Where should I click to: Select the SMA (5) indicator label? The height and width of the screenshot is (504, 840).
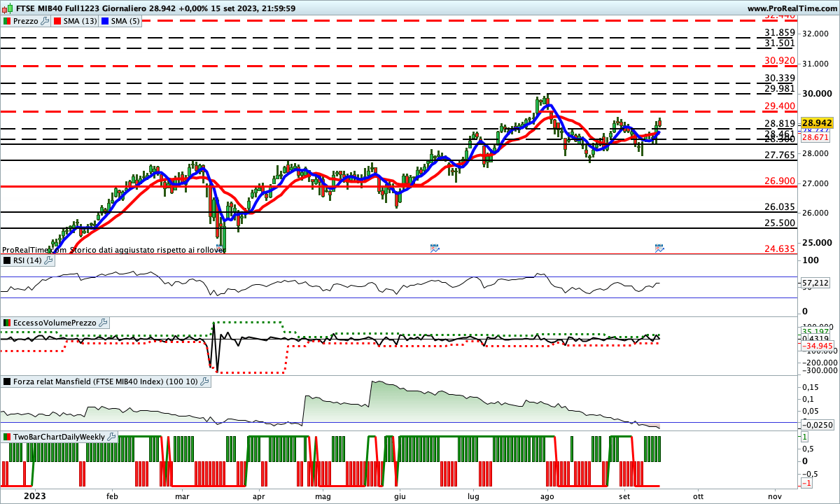125,21
